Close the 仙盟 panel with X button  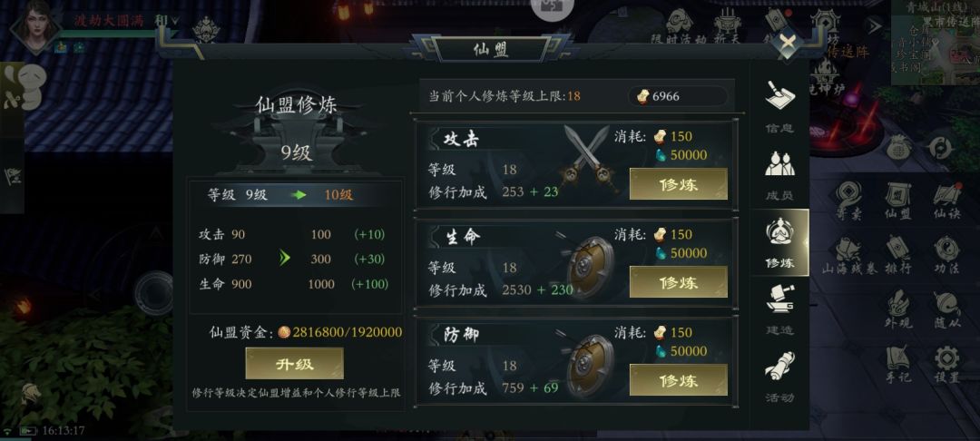point(789,43)
